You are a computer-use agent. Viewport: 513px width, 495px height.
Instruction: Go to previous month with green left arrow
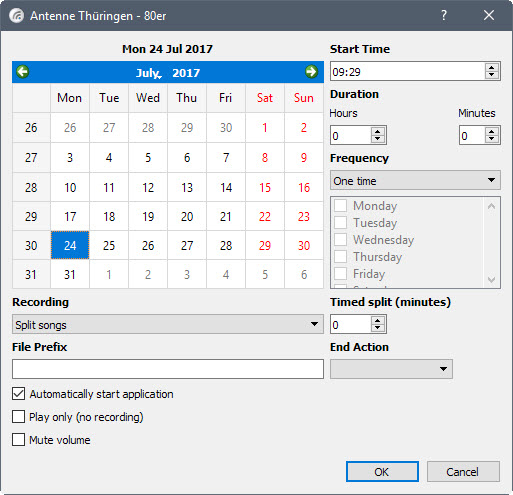(23, 72)
